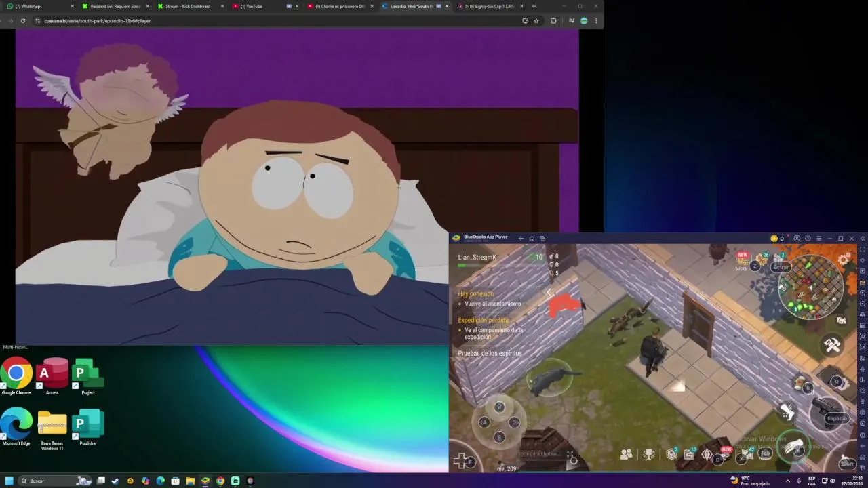
Task: Open the Project desktop shortcut
Action: 87,376
